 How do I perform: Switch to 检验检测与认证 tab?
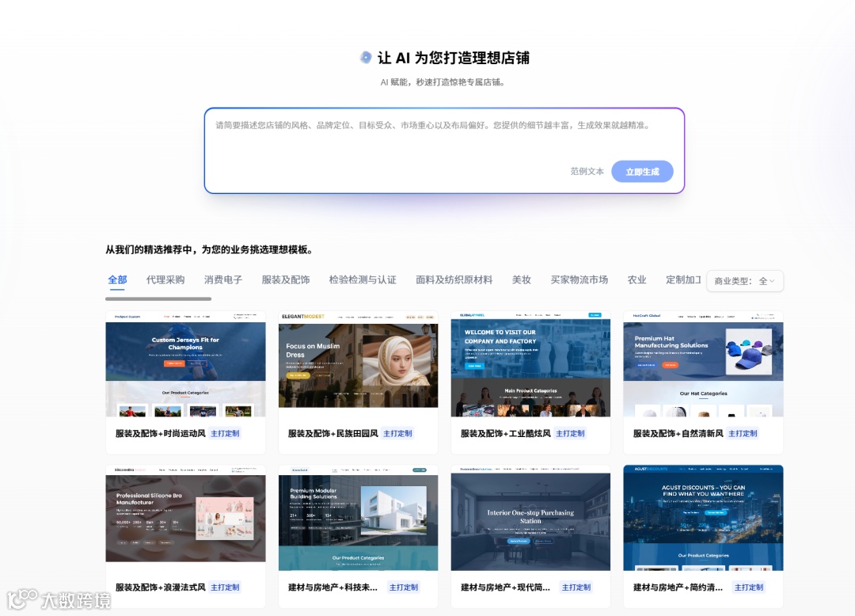pos(363,279)
